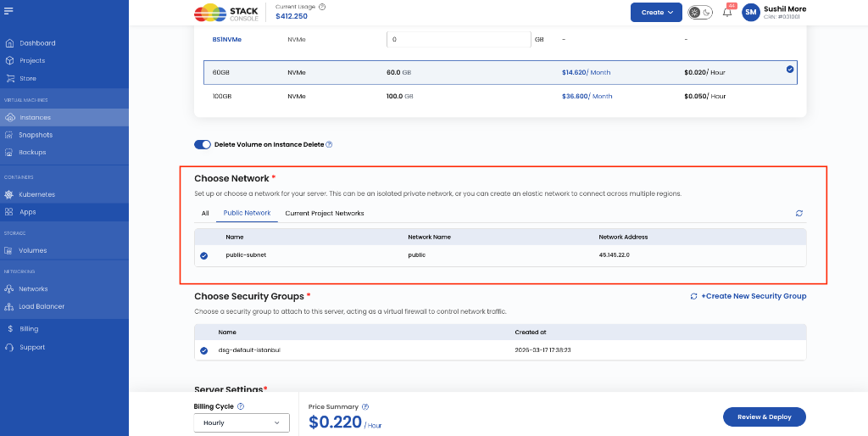Screen dimensions: 868x436
Task: Click checkmark on 60GB volume row
Action: [x=790, y=70]
